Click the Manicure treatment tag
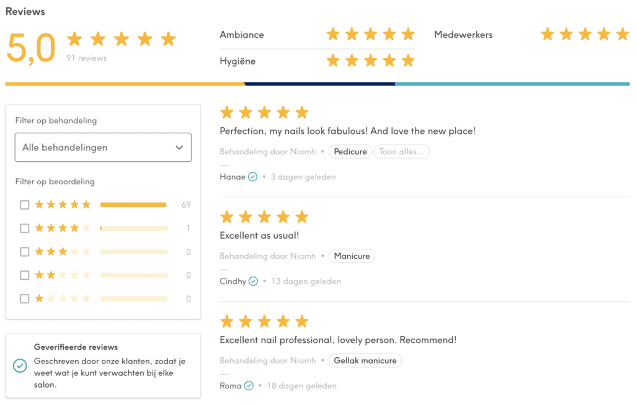Screen dimensions: 636x406 tap(352, 256)
